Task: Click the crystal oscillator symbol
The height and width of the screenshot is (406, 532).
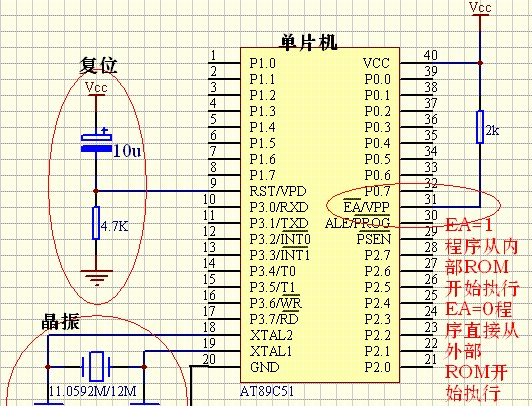Action: coord(96,366)
